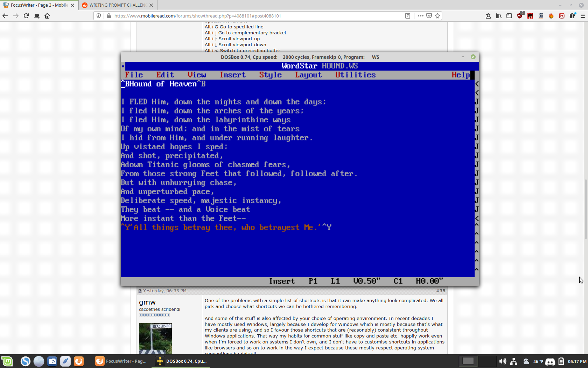Screen dimensions: 588x368
Task: Select DOSBox 0.74 taskbar window button
Action: (181, 361)
